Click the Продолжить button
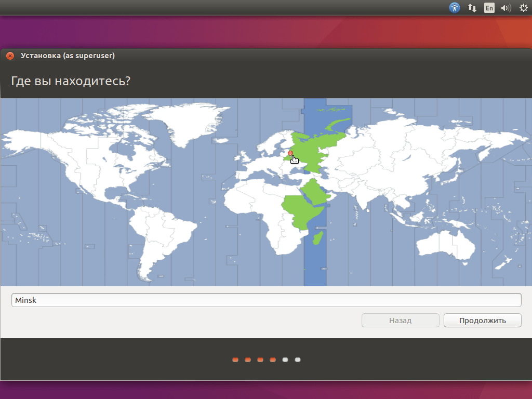 [482, 320]
